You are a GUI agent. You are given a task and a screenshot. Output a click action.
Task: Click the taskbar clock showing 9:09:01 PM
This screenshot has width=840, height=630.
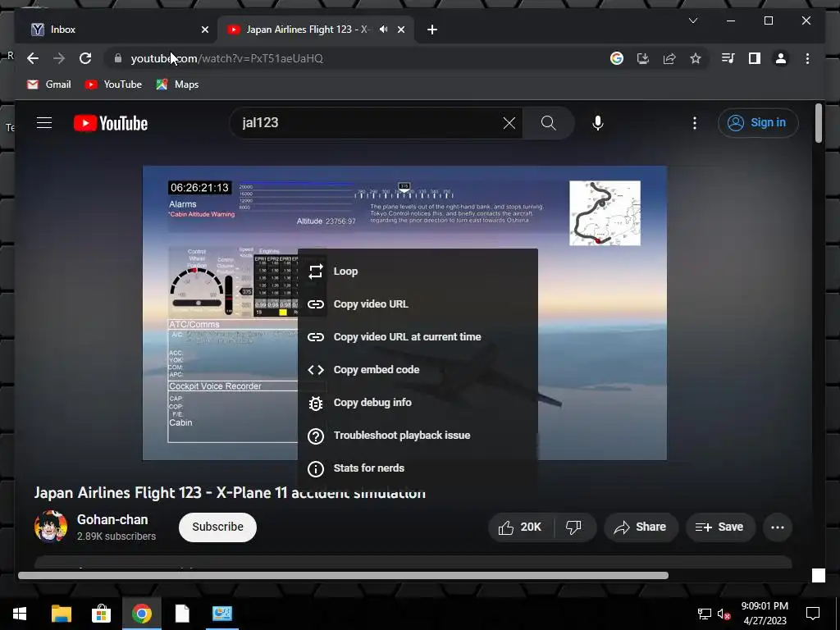765,614
